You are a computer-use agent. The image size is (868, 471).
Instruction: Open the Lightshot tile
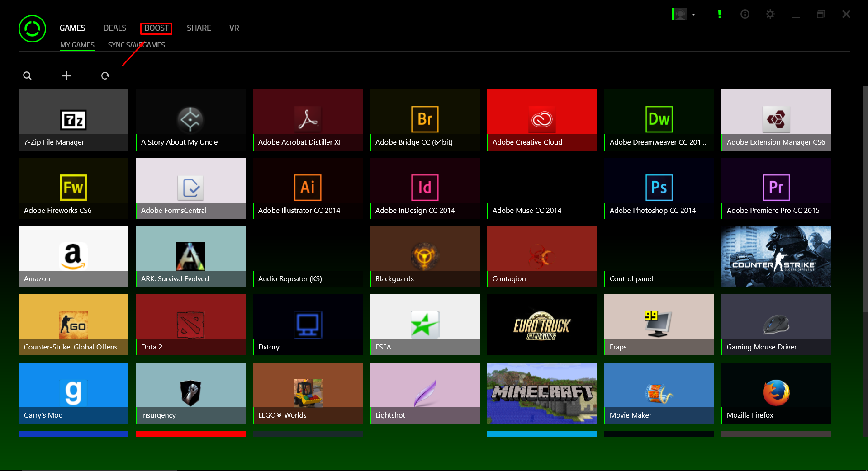(x=425, y=393)
